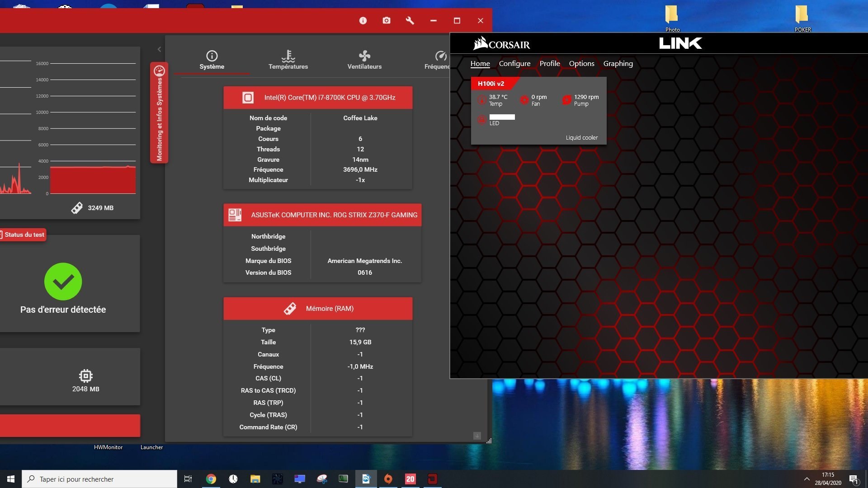
Task: Click the info icon in the red title bar
Action: click(x=363, y=20)
